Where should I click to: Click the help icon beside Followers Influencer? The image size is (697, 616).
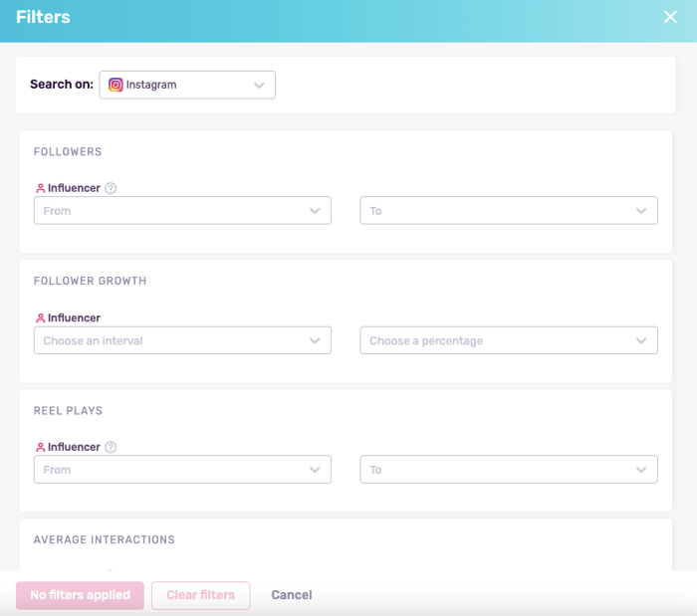click(x=111, y=188)
